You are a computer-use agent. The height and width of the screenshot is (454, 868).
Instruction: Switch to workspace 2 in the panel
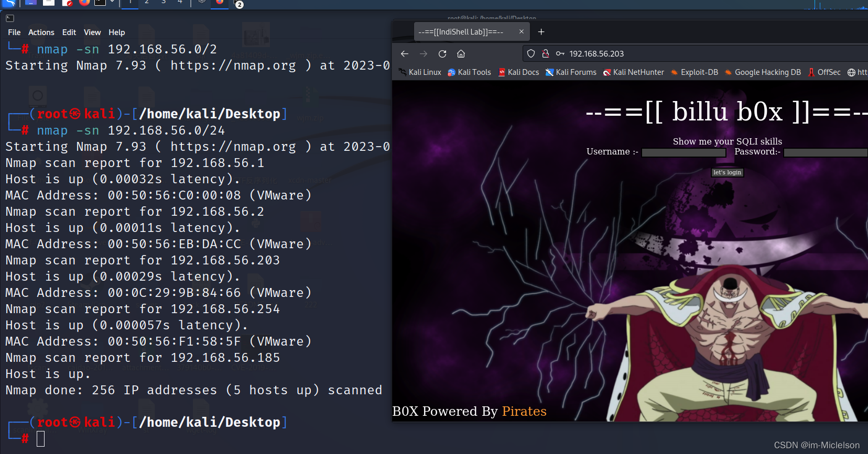pos(147,2)
